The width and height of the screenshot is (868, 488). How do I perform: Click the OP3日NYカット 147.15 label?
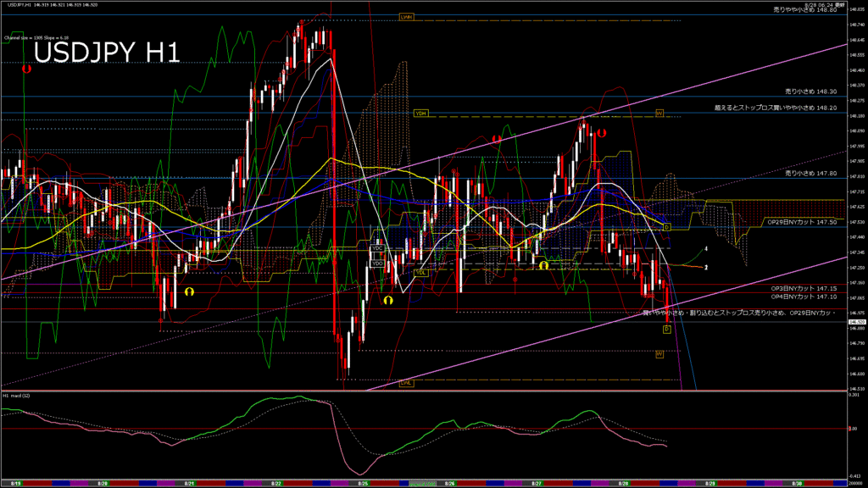804,289
